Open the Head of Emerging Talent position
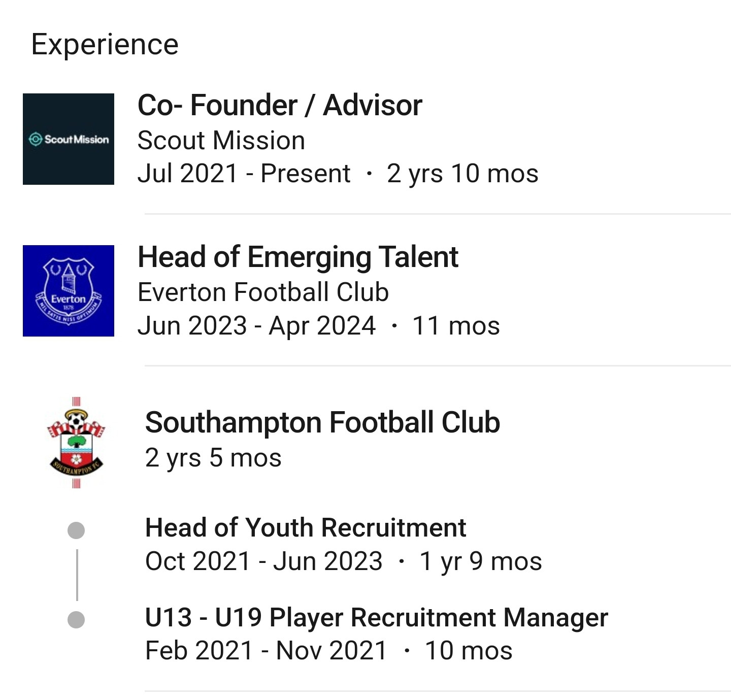 coord(298,257)
